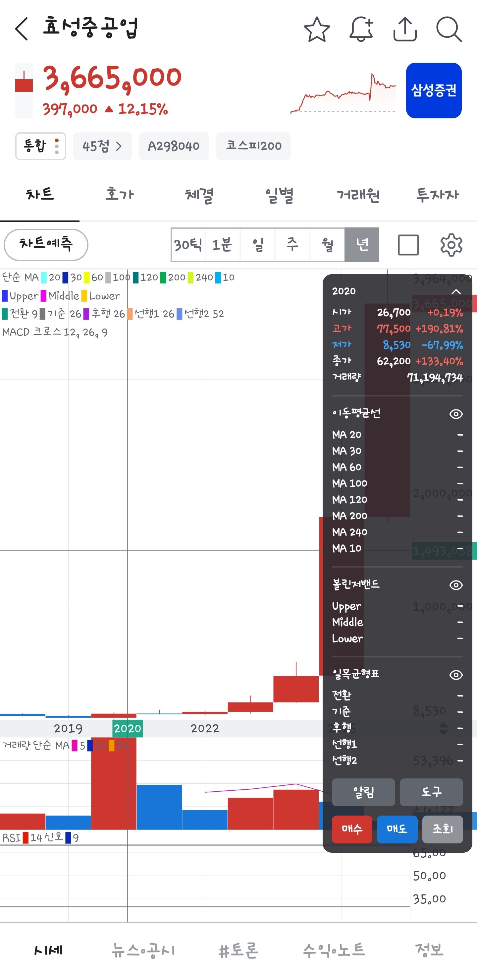Open chart settings gear icon
Viewport: 477px width, 980px height.
coord(451,245)
